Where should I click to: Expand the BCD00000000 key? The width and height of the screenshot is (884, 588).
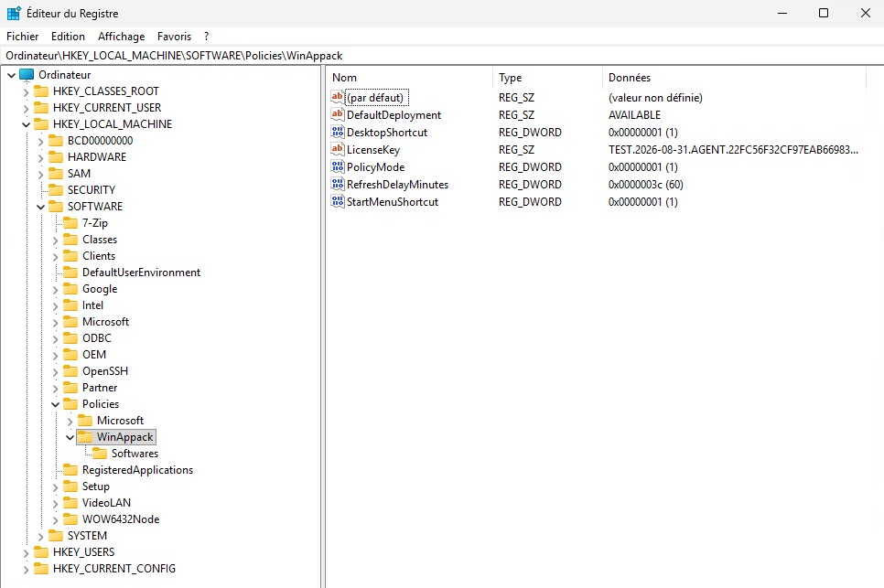click(x=40, y=142)
